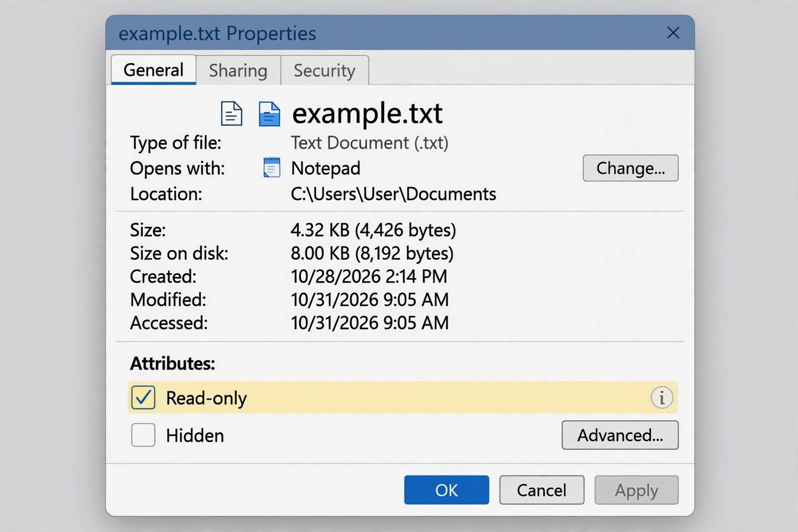The image size is (798, 532).
Task: Click the Opens with: label
Action: (178, 169)
